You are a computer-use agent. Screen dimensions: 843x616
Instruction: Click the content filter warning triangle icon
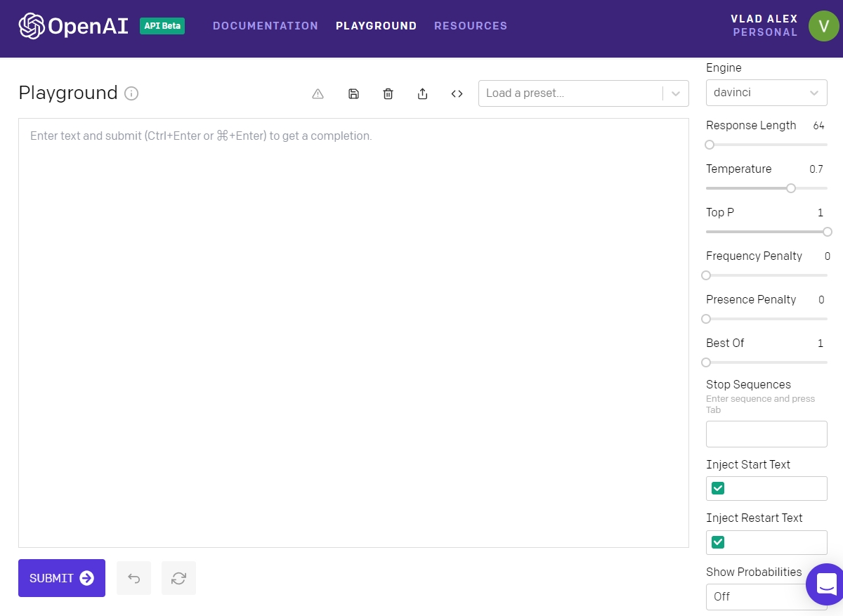pyautogui.click(x=318, y=94)
